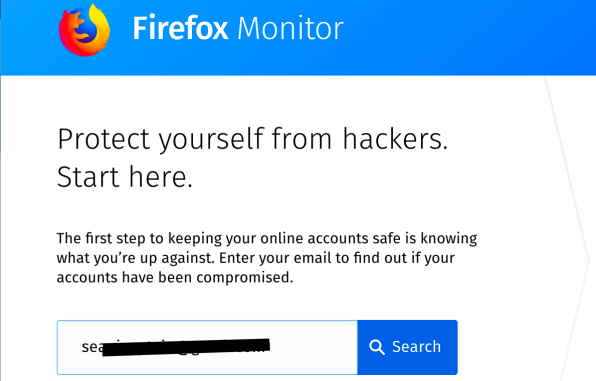Click the visible "sea" text in email field
This screenshot has width=596, height=381.
pyautogui.click(x=92, y=347)
